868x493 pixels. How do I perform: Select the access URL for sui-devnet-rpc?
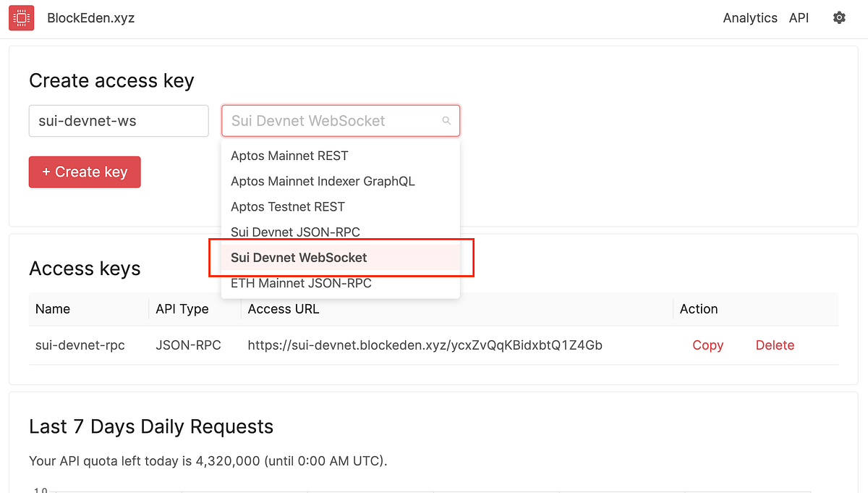425,345
